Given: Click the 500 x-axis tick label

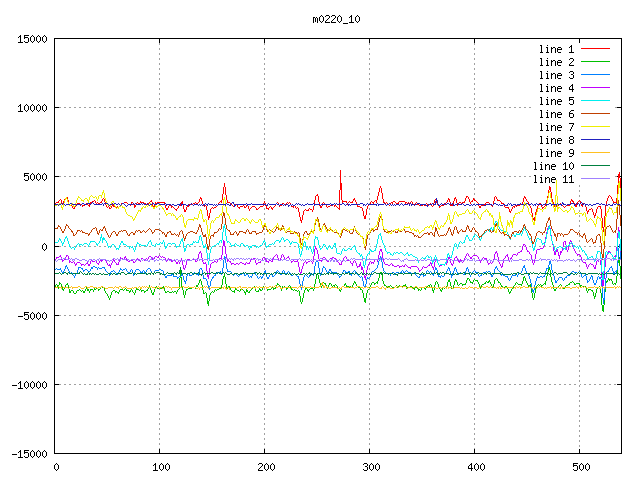Looking at the screenshot, I should [580, 467].
